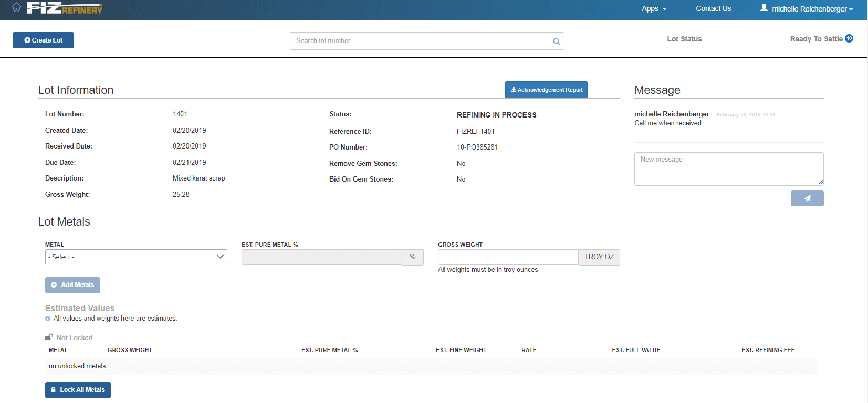The width and height of the screenshot is (868, 403).
Task: Click the EST. FINE WEIGHT column header
Action: 461,350
